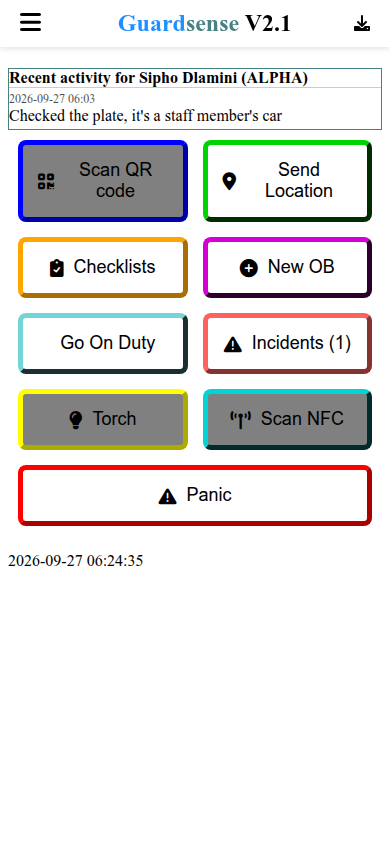Tap the download icon in header
The image size is (390, 844).
[362, 23]
